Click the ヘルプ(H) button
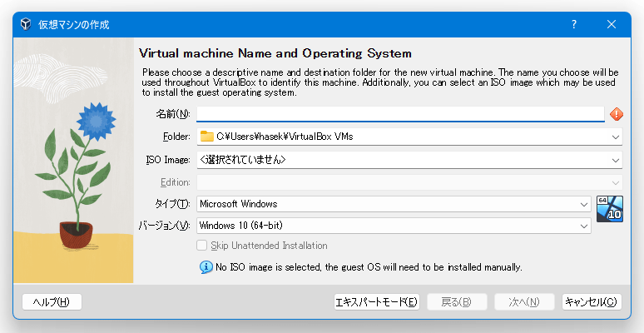 pyautogui.click(x=52, y=302)
